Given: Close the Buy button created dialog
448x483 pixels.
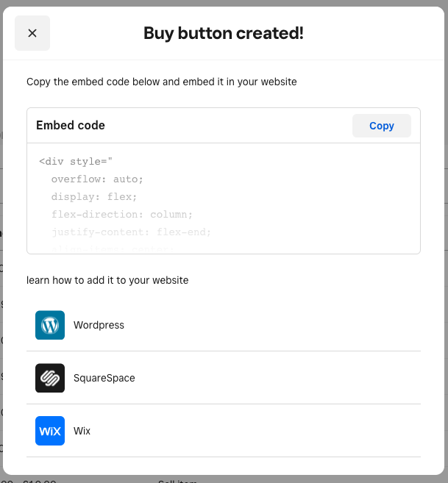Looking at the screenshot, I should pos(32,33).
